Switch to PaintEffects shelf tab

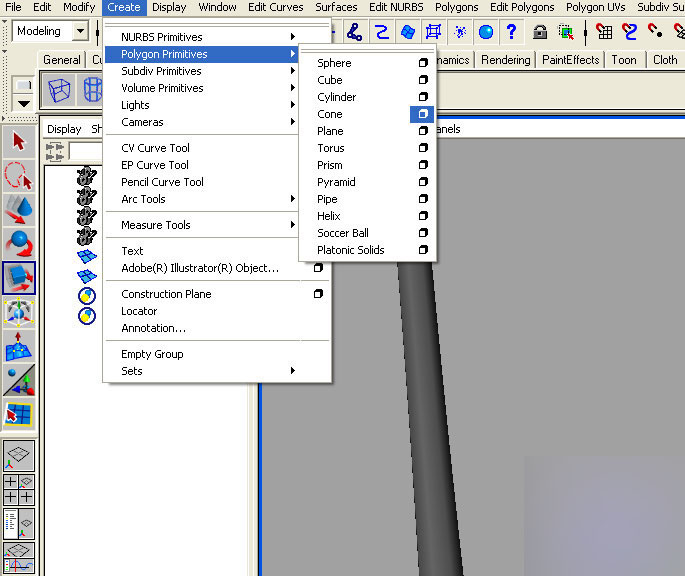tap(571, 60)
